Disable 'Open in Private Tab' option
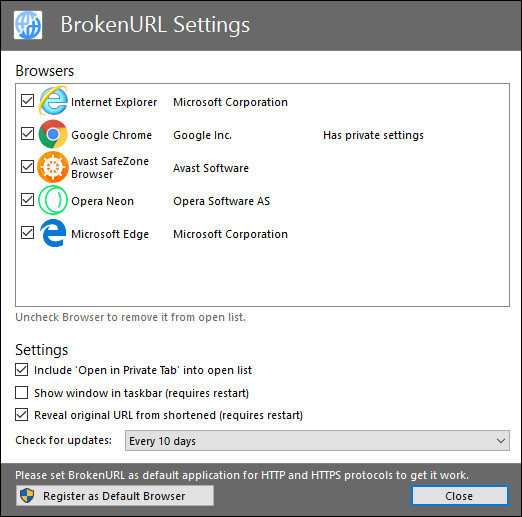Viewport: 522px width, 517px height. click(21, 370)
